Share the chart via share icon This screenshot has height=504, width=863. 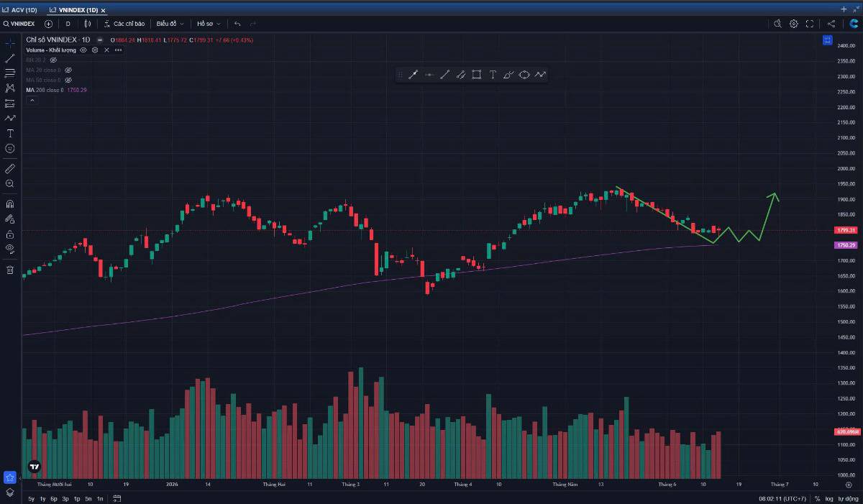(x=831, y=24)
